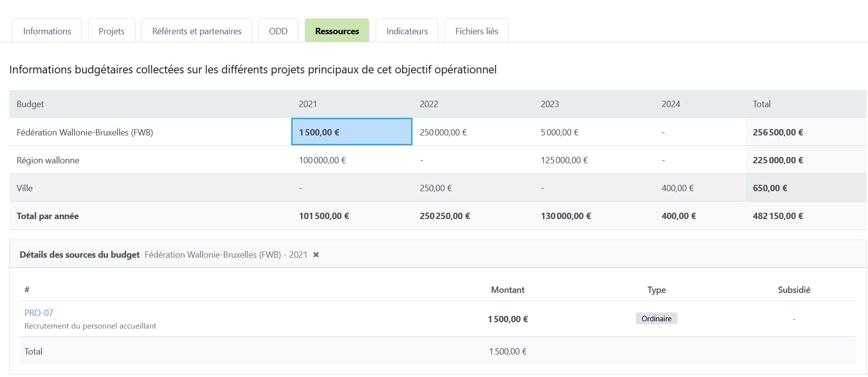Click Ville 2022 amount 250,00 €
868x377 pixels.
435,188
